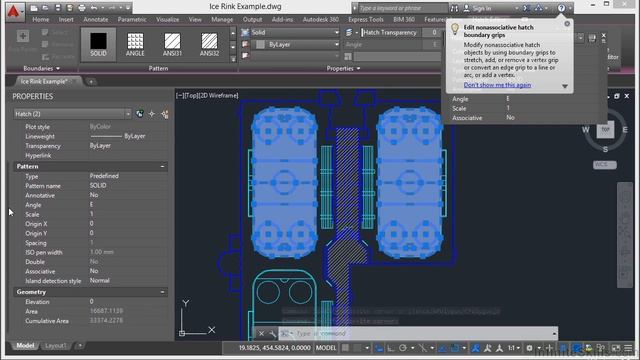Screen dimensions: 640x360
Task: Open the View ribbon tab
Action: click(x=195, y=19)
